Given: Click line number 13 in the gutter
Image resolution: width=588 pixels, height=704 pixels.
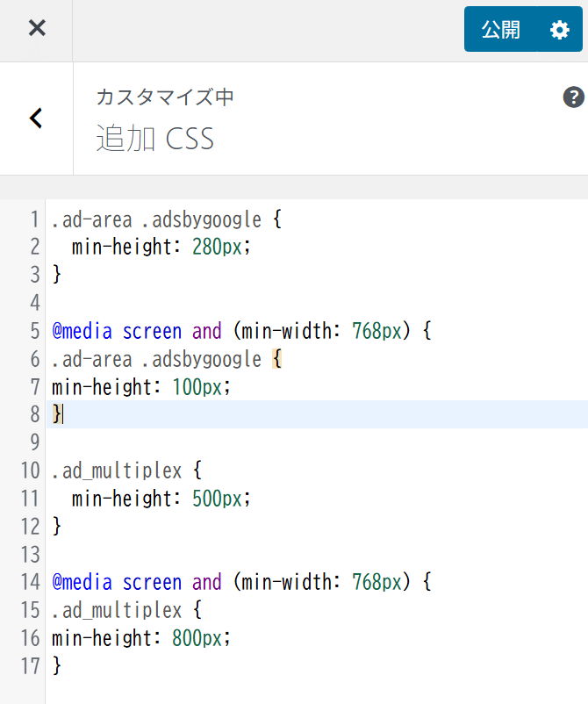Looking at the screenshot, I should pyautogui.click(x=30, y=554).
